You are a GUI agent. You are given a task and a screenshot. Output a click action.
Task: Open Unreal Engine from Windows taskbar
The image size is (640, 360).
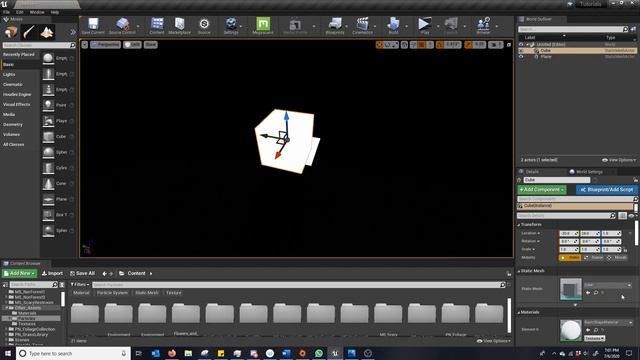pyautogui.click(x=335, y=353)
